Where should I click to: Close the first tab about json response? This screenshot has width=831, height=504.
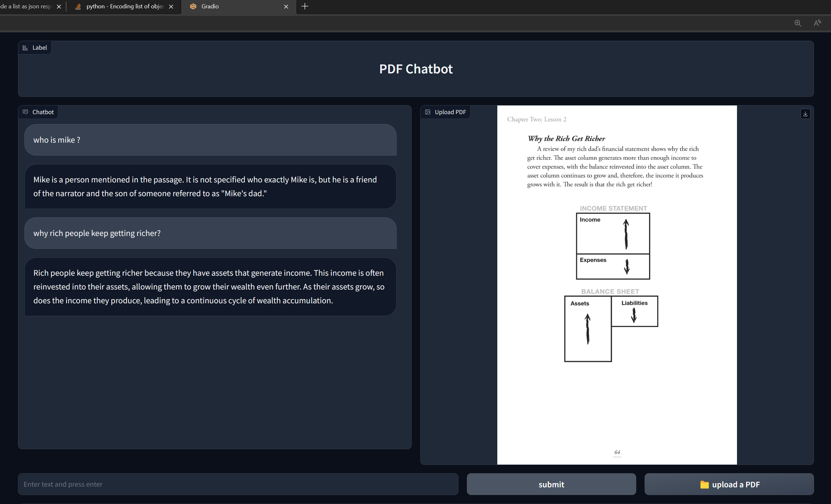[59, 6]
